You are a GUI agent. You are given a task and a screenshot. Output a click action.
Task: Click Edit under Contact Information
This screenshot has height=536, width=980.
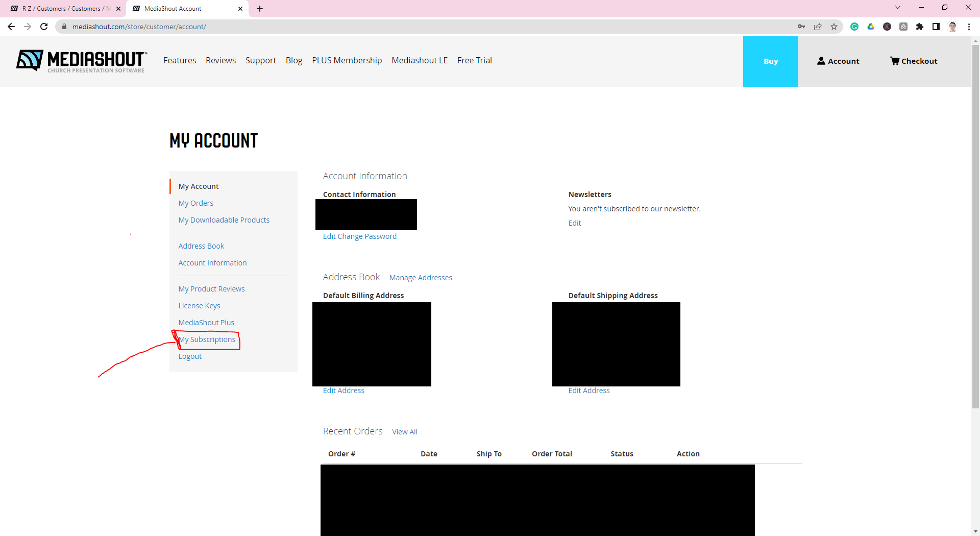(x=329, y=236)
